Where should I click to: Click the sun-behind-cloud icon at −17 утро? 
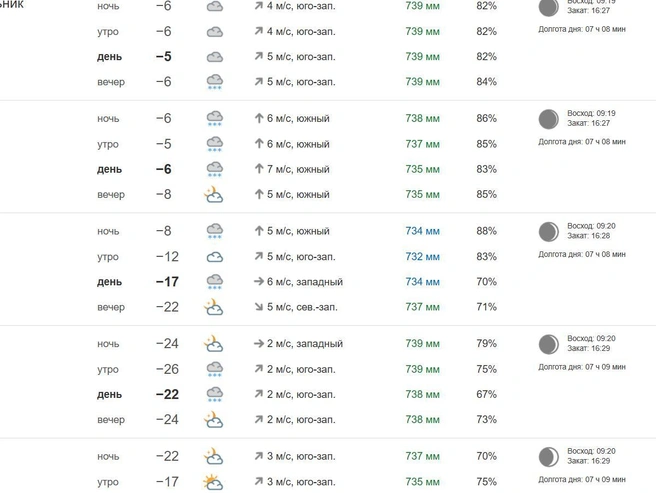[213, 482]
